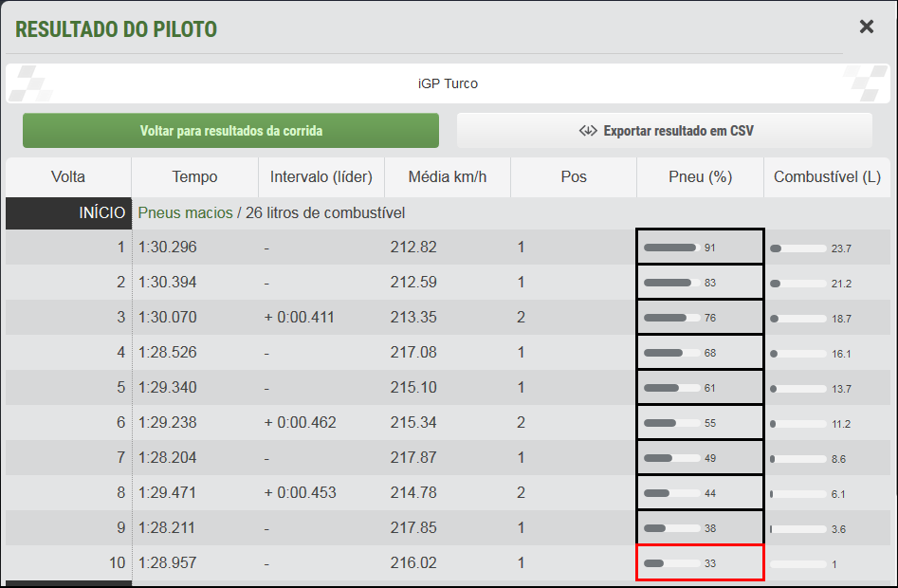This screenshot has width=898, height=588.
Task: Click average speed 215.34
Action: (413, 423)
